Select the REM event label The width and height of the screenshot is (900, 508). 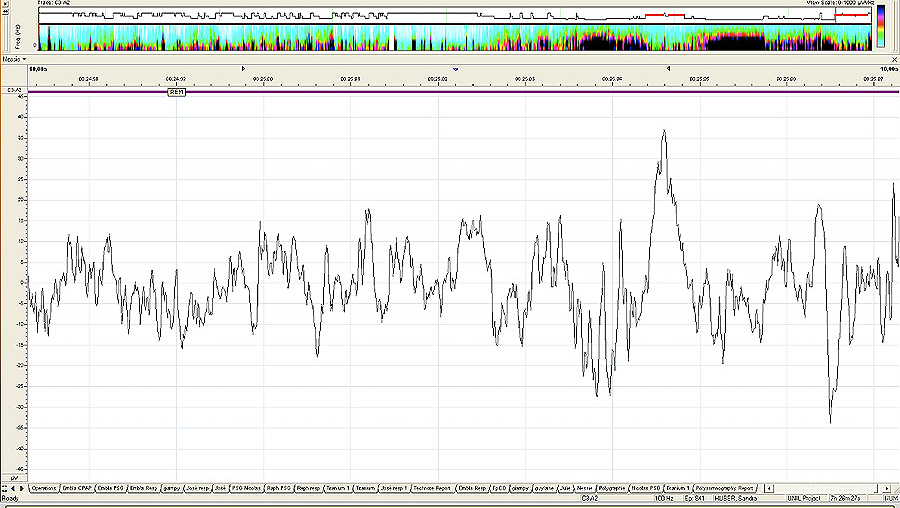(x=177, y=91)
